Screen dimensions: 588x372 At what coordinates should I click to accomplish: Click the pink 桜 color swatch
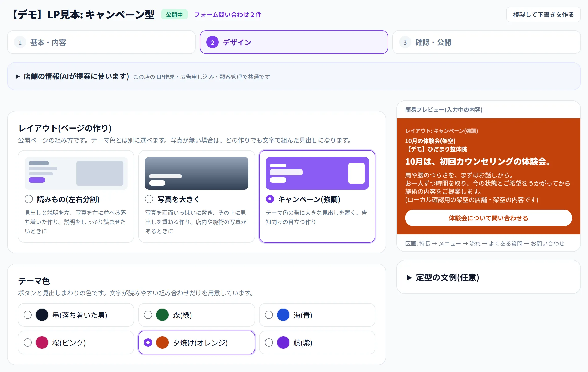click(x=42, y=343)
